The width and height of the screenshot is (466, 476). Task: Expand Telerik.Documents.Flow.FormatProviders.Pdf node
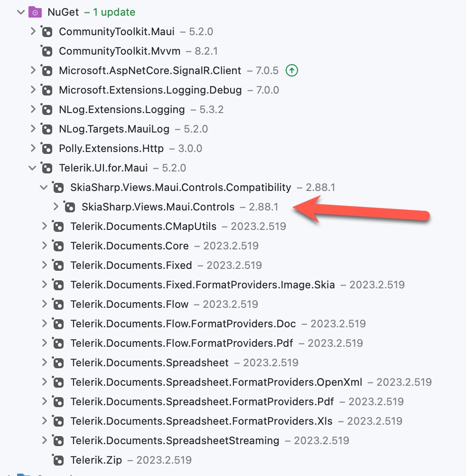pyautogui.click(x=44, y=343)
